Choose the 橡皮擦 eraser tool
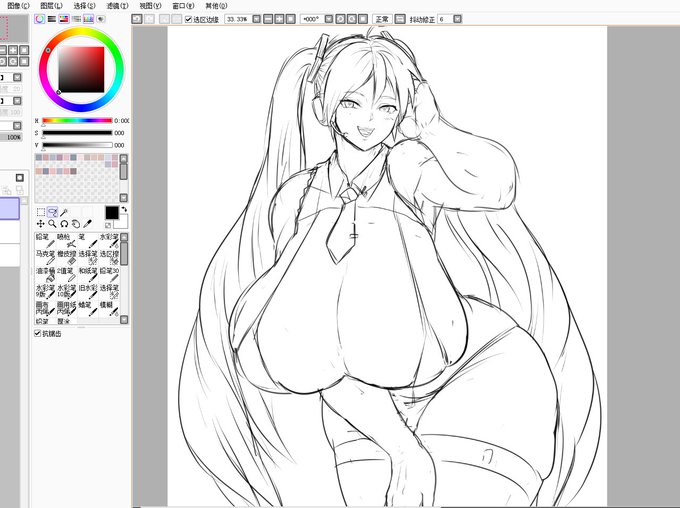 point(66,257)
